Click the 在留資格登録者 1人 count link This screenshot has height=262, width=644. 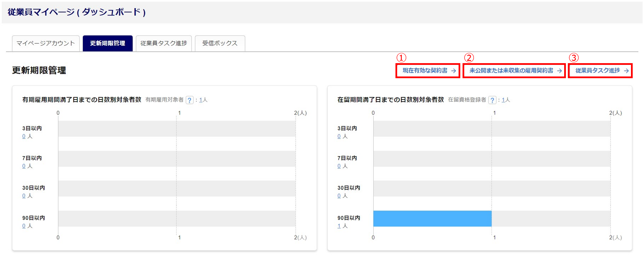click(503, 100)
